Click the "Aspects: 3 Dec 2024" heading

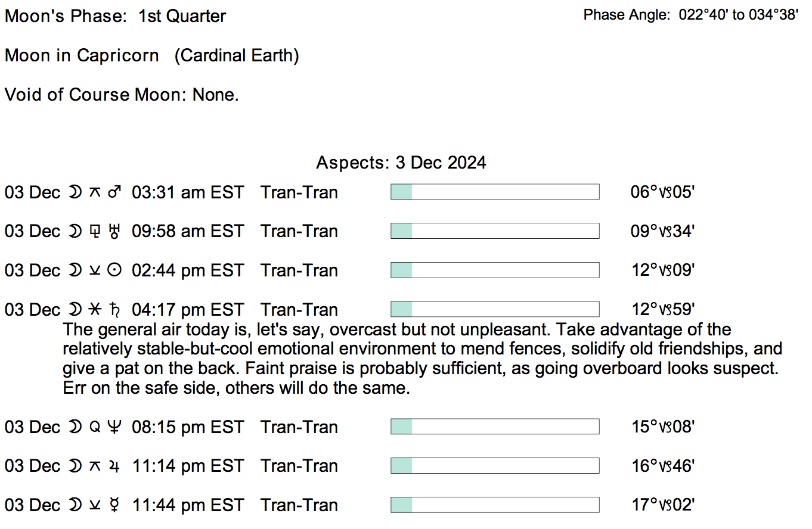tap(401, 162)
